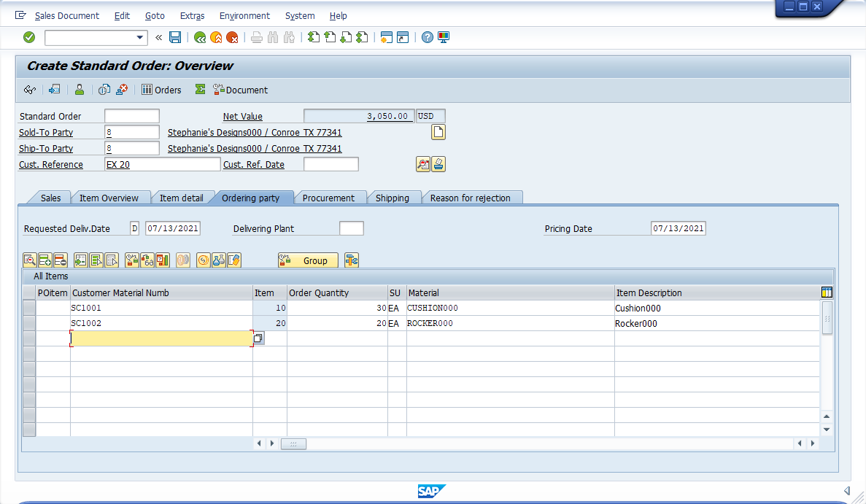866x504 pixels.
Task: Click the pricing flask icon
Action: tap(219, 260)
